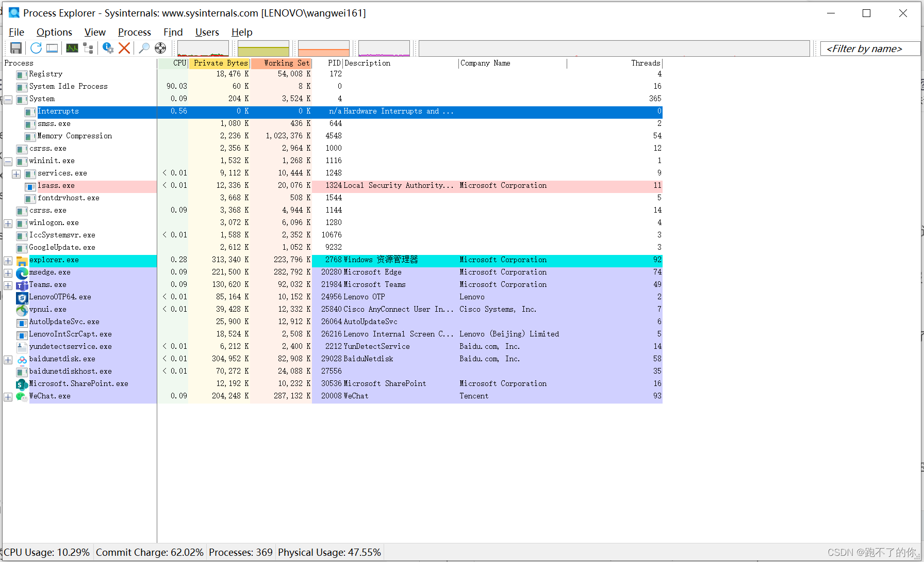Viewport: 924px width, 562px height.
Task: Expand the msedge.exe tree node
Action: (x=8, y=273)
